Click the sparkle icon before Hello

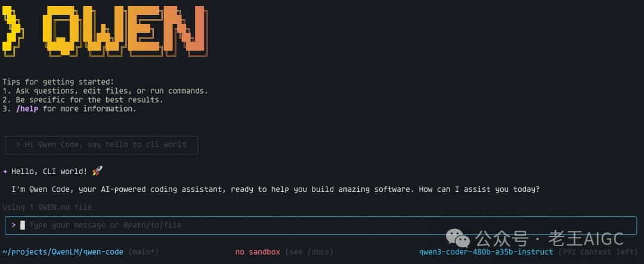click(5, 171)
